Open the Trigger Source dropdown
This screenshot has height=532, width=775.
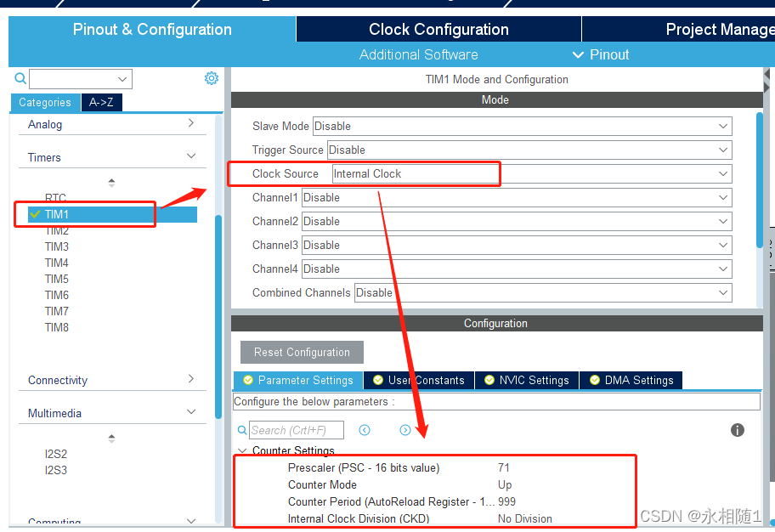529,150
